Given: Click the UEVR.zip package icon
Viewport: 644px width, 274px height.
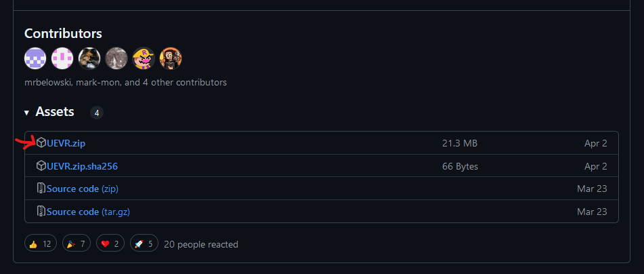Looking at the screenshot, I should pos(41,143).
